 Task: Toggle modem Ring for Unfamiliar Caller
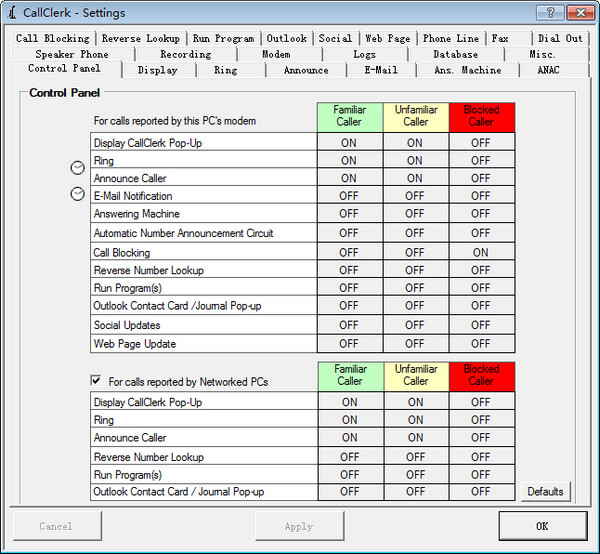(x=415, y=160)
